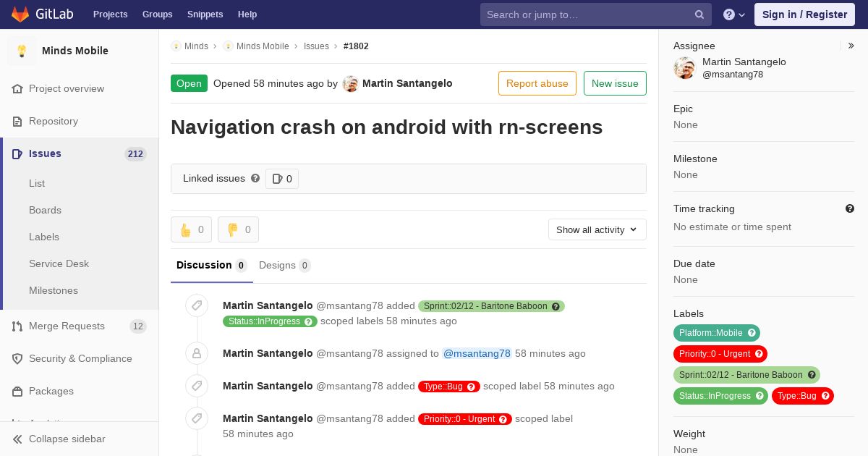Click the Minds Mobile lightbulb project avatar

click(x=22, y=51)
